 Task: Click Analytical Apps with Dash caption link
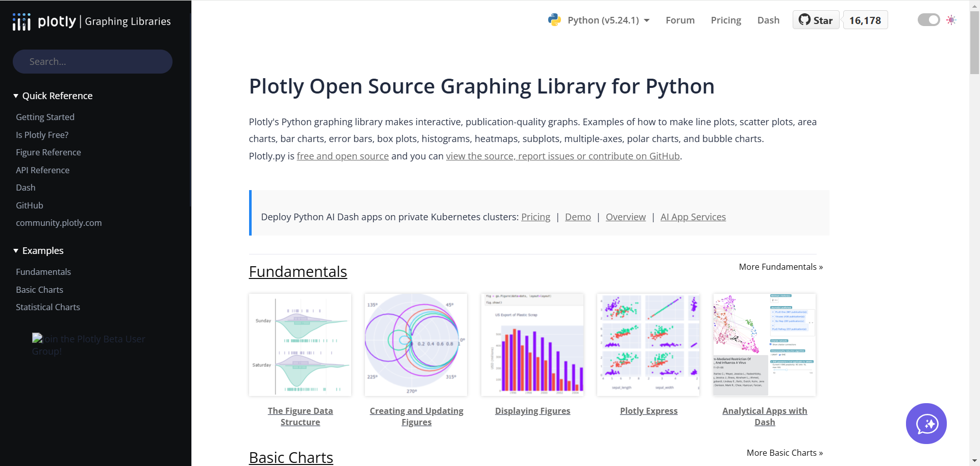pyautogui.click(x=765, y=416)
